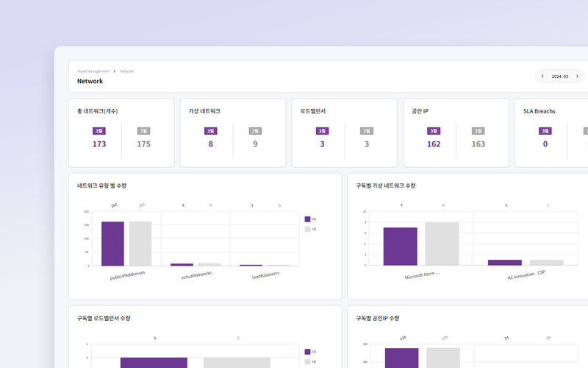Click the 구독별 가상 네트워크 수량 chart title

coord(385,185)
